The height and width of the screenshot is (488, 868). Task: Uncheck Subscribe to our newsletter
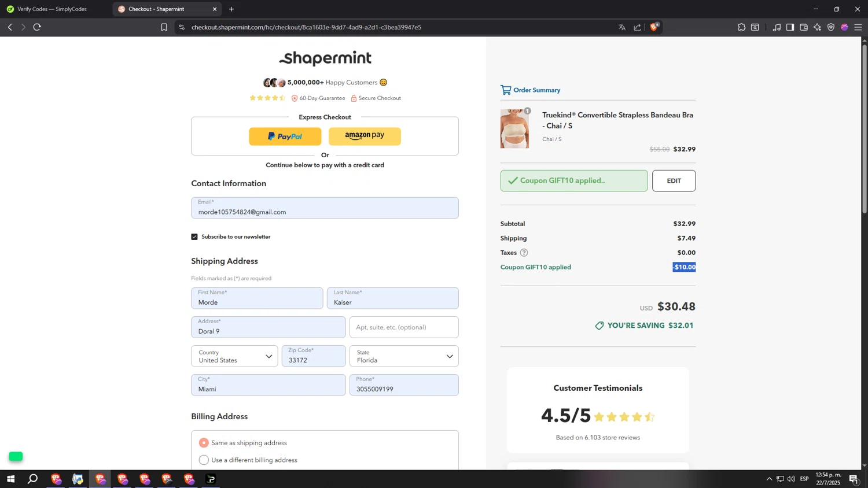[x=194, y=236]
